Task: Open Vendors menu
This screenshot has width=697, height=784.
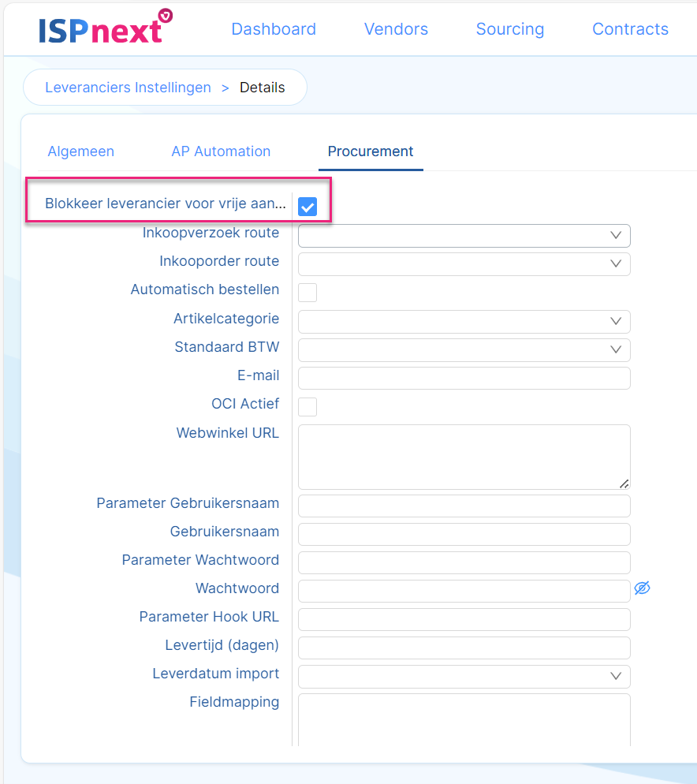Action: tap(396, 29)
